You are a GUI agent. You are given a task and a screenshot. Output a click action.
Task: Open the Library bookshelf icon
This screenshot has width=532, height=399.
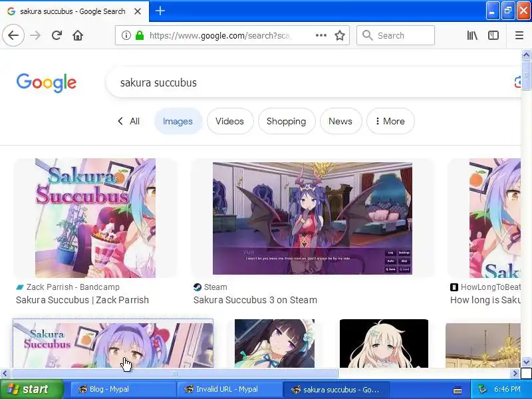tap(472, 35)
